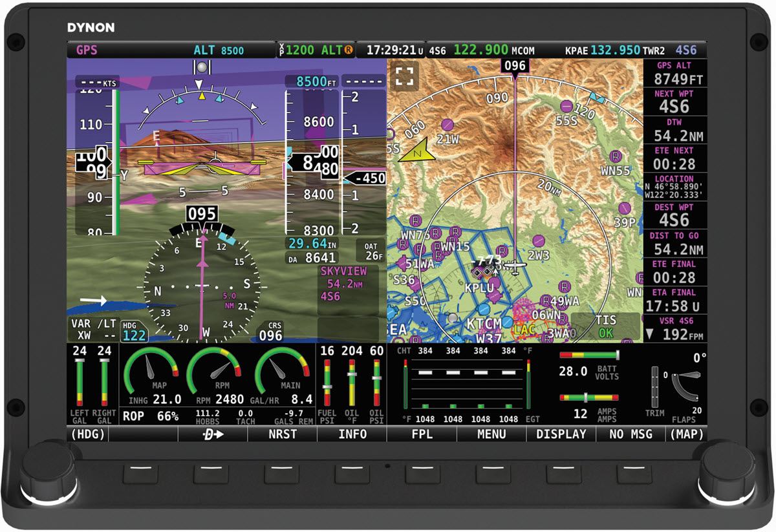
Task: Tap the aircraft ownship symbol on map
Action: 515,266
